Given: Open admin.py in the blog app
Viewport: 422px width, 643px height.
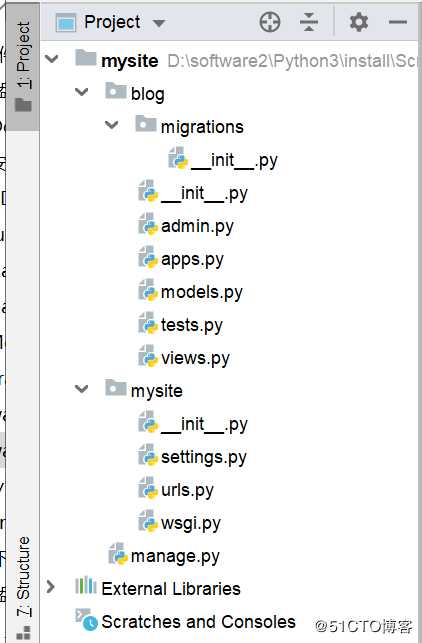Looking at the screenshot, I should point(197,226).
